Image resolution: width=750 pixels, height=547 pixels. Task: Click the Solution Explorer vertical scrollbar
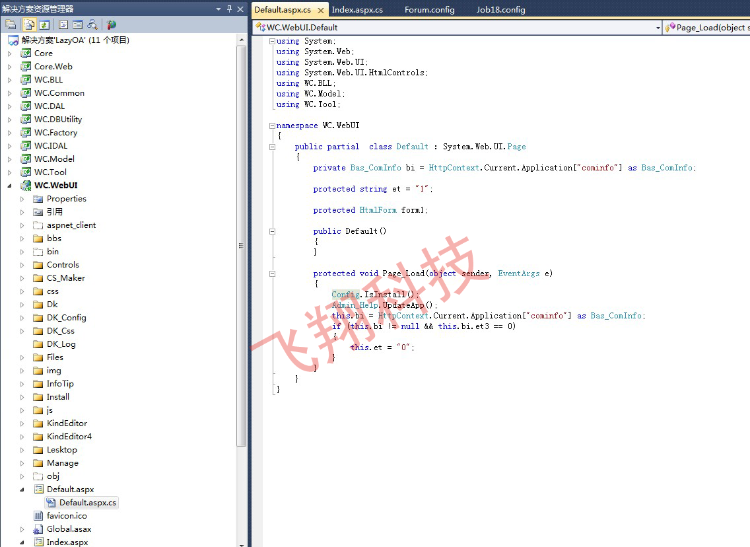click(241, 245)
